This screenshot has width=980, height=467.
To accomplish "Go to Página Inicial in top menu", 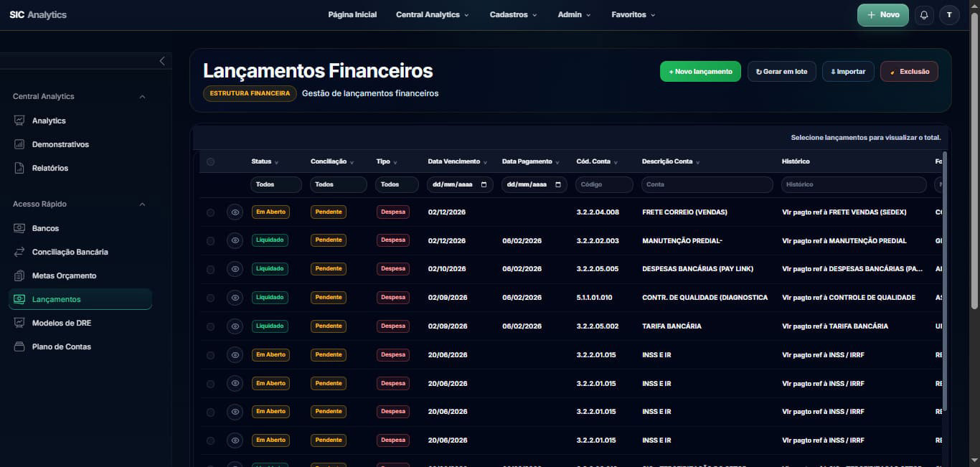I will [x=352, y=15].
